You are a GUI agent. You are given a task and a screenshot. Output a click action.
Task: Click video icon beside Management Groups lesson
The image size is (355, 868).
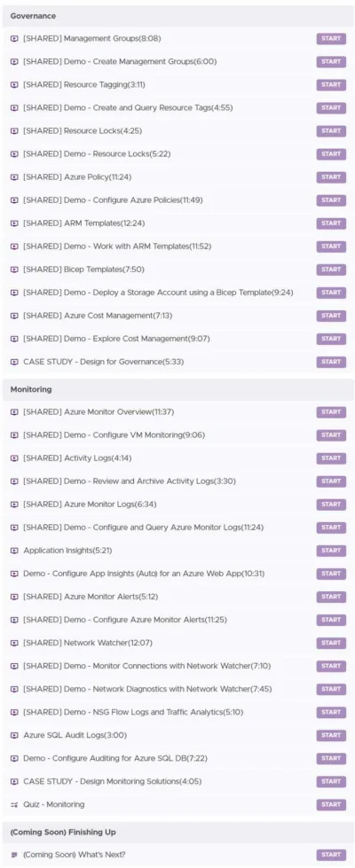pyautogui.click(x=14, y=39)
